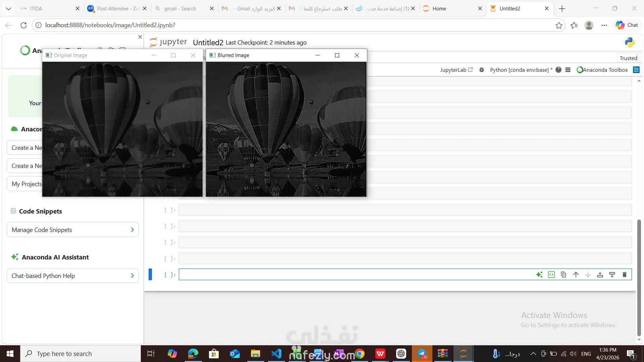This screenshot has width=644, height=362.
Task: Add this page to favorites
Action: pos(559,25)
